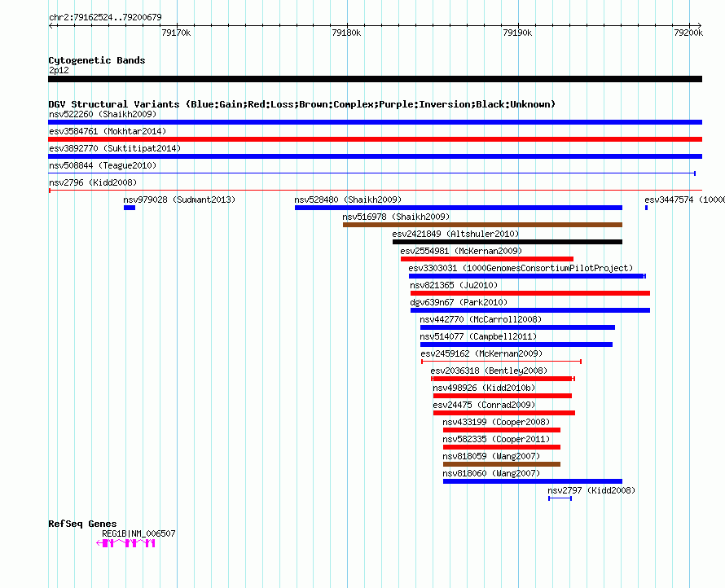The image size is (725, 588).
Task: Click the RefSeq Genes track heading
Action: (83, 524)
